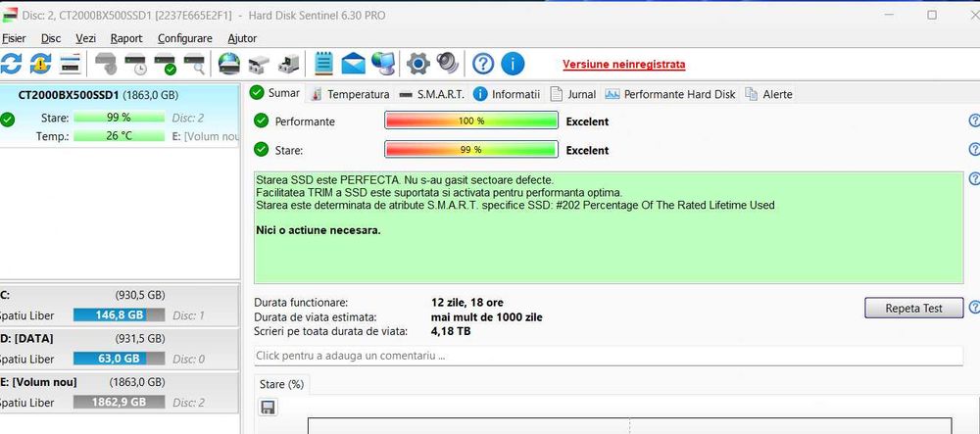Click the 'Durata de viata estimata:' label
Screen dimensions: 980x434
(x=315, y=317)
